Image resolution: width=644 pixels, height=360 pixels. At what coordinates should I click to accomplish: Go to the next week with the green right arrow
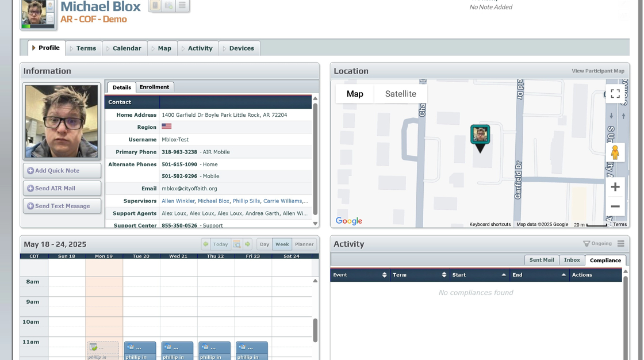tap(248, 244)
